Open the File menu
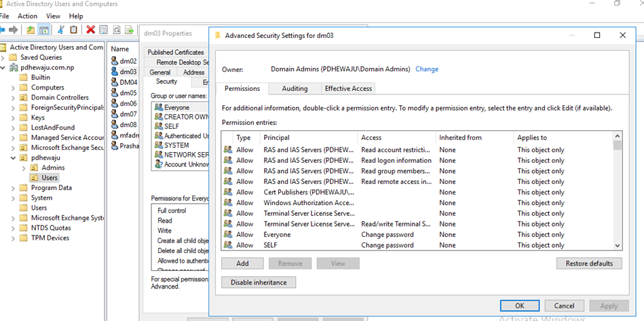Viewport: 644px width, 321px height. pos(4,16)
